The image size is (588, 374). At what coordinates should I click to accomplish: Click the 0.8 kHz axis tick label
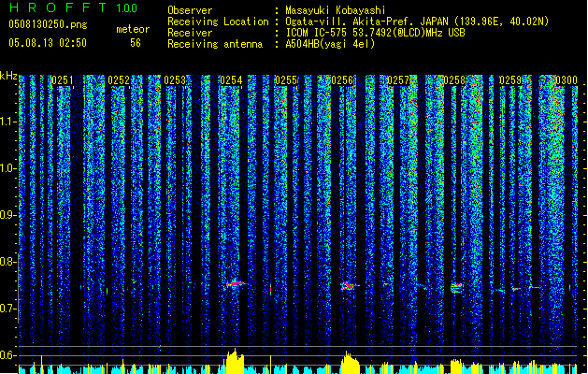7,262
